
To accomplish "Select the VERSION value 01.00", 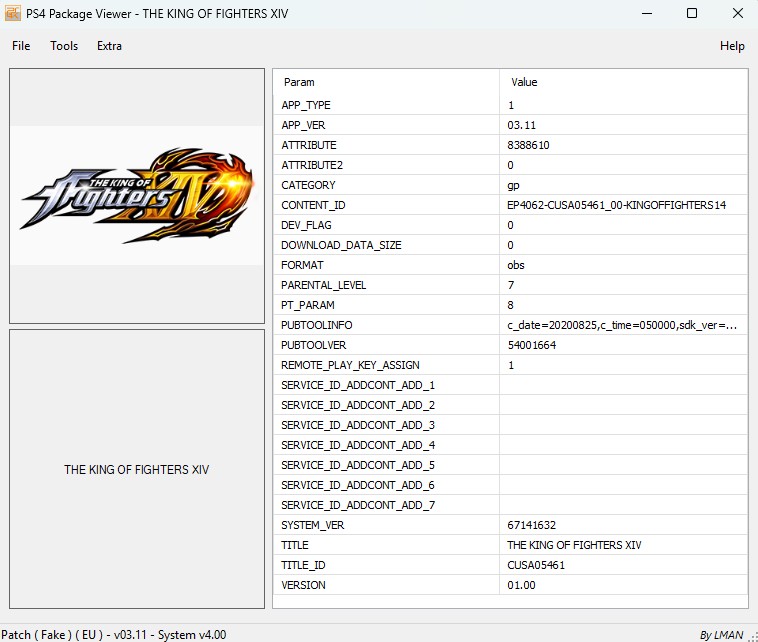I will [521, 585].
